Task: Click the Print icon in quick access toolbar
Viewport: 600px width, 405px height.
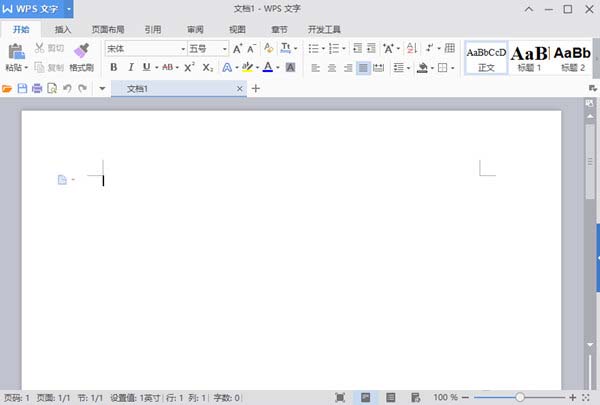Action: click(37, 89)
